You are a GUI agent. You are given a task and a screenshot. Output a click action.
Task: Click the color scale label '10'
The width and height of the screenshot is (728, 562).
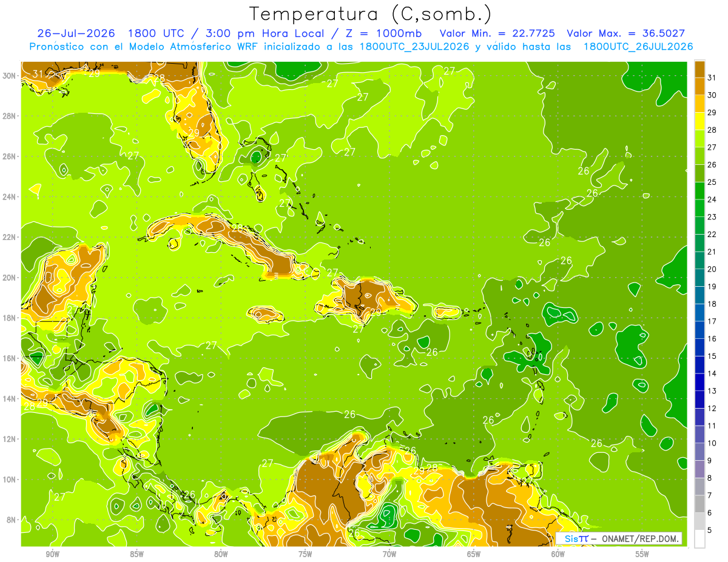tap(712, 443)
